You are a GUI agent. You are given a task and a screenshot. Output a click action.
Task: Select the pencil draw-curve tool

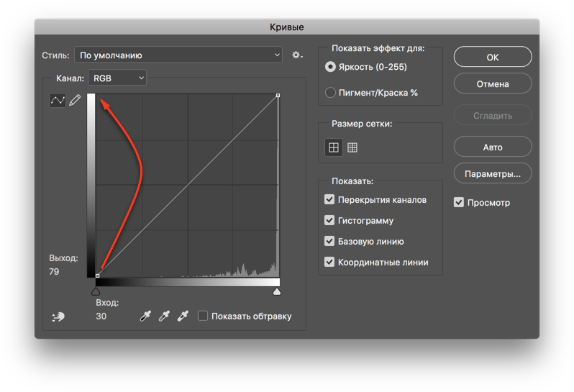(75, 100)
